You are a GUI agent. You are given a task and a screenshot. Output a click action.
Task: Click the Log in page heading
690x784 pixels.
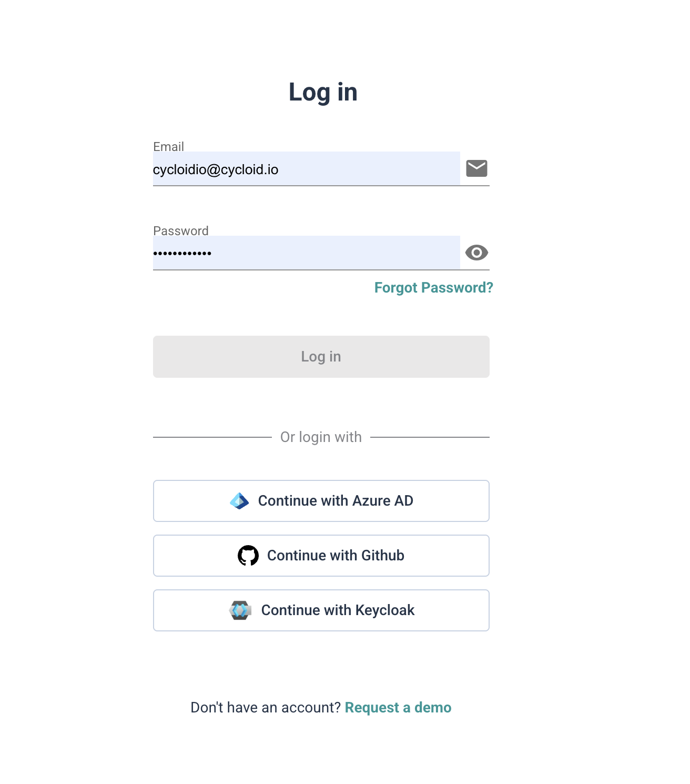(x=323, y=93)
